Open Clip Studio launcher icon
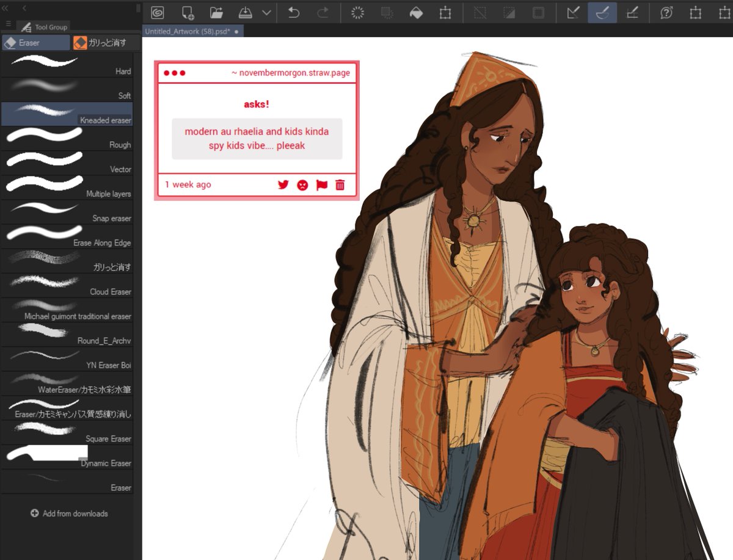Viewport: 733px width, 560px height. (158, 12)
